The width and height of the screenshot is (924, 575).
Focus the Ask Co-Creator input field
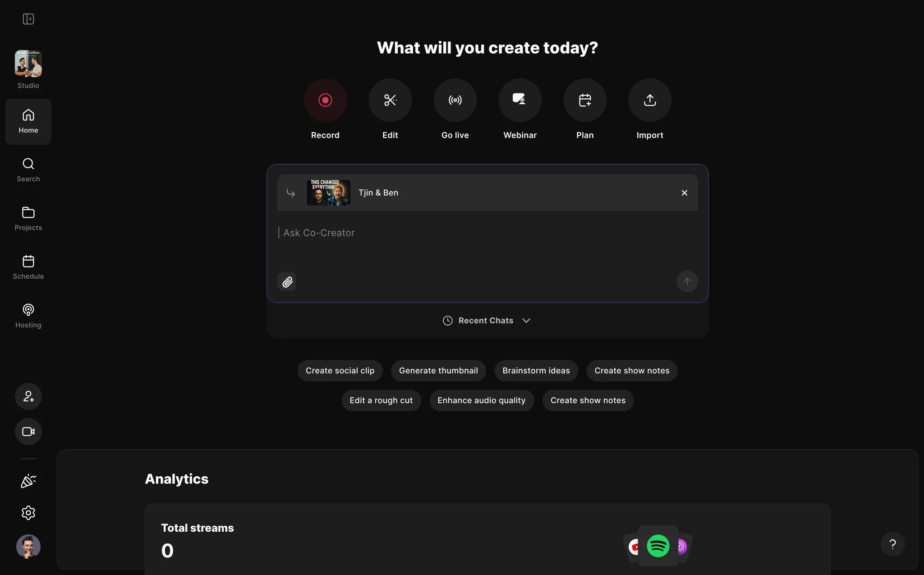[487, 233]
